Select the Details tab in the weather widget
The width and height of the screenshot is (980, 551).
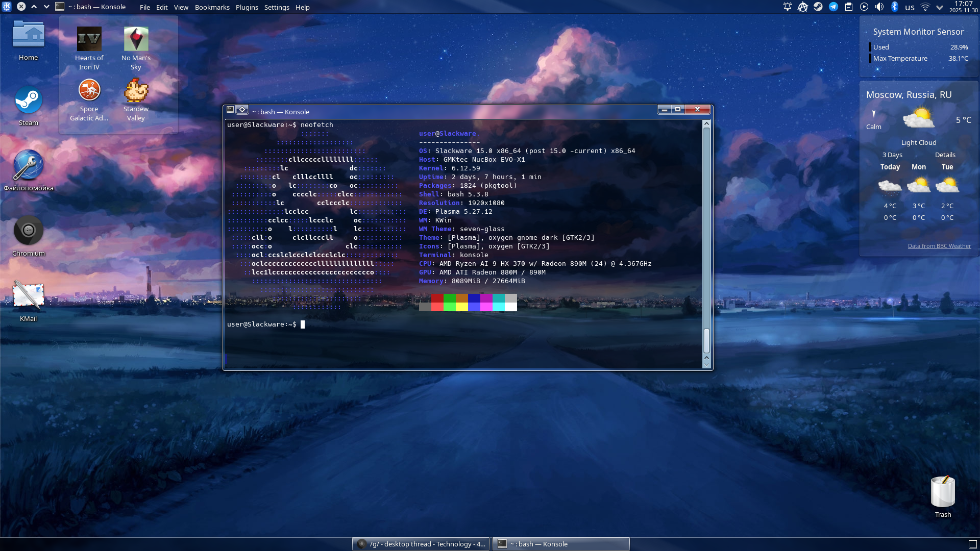coord(945,155)
